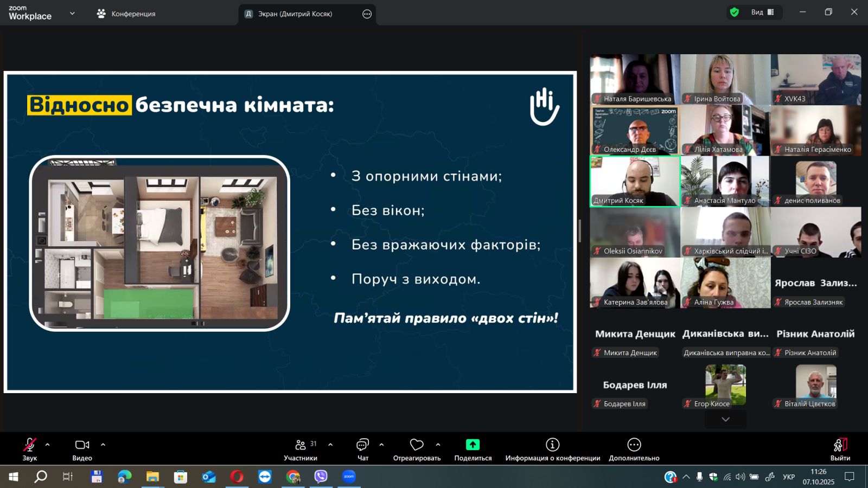
Task: Toggle camera with the Видео button
Action: click(82, 449)
